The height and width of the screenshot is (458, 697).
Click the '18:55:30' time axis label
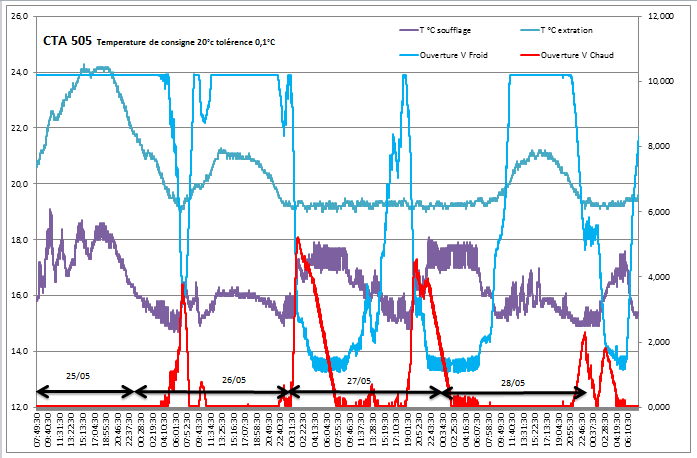tap(106, 430)
